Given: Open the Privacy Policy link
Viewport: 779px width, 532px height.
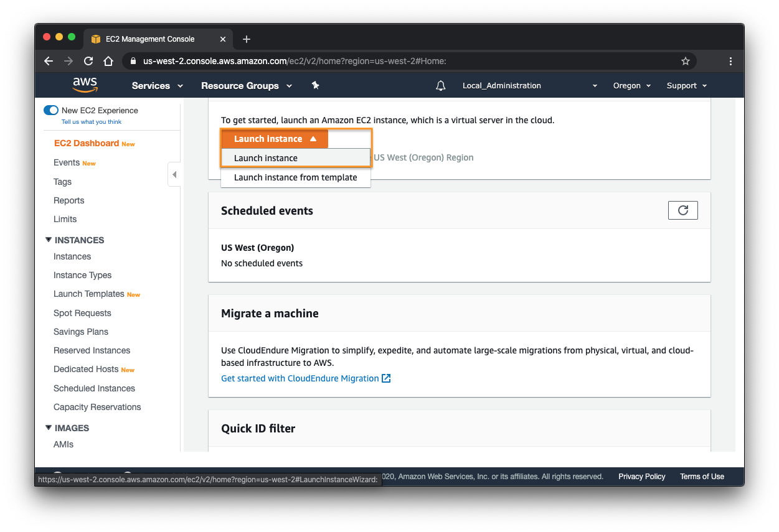Looking at the screenshot, I should 642,477.
